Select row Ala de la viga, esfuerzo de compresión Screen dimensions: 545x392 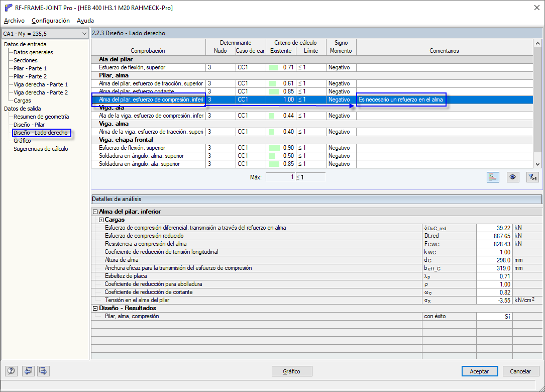tap(312, 116)
